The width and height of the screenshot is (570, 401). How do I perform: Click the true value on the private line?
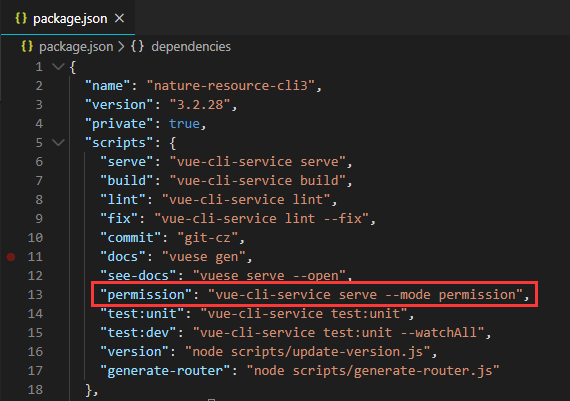click(184, 124)
